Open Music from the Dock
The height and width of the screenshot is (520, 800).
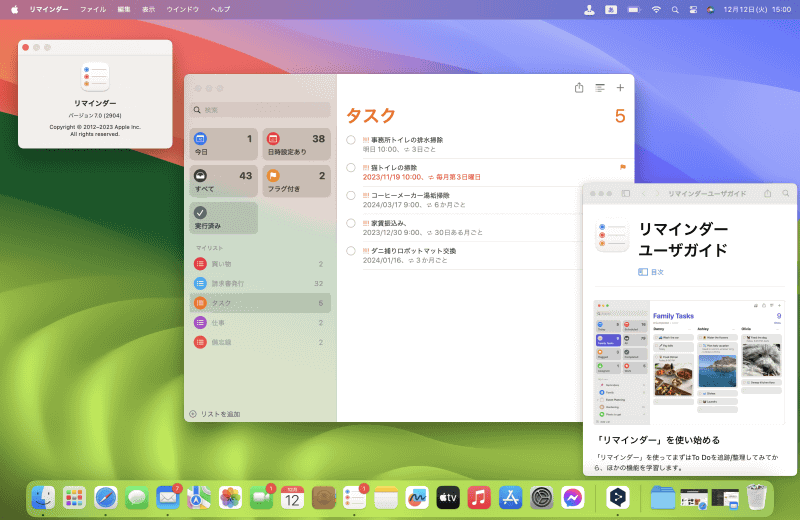[479, 498]
